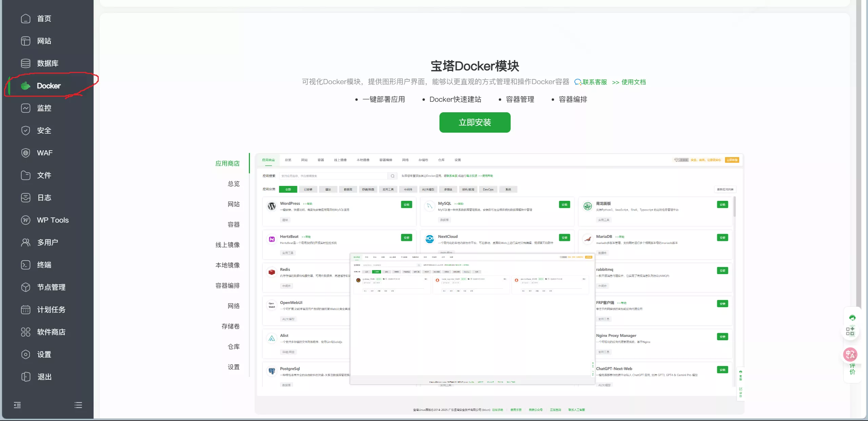
Task: Select the 应用商店 preview tab
Action: (x=227, y=164)
